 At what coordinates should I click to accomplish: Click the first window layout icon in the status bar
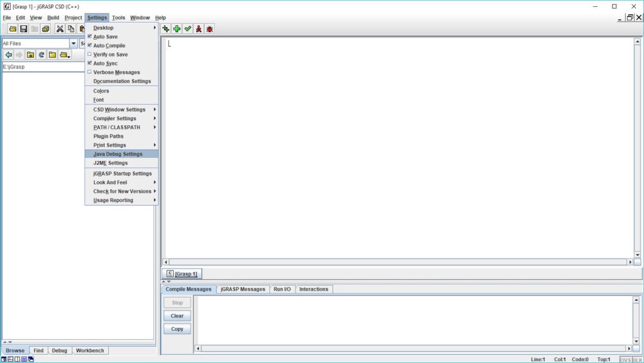click(4, 359)
